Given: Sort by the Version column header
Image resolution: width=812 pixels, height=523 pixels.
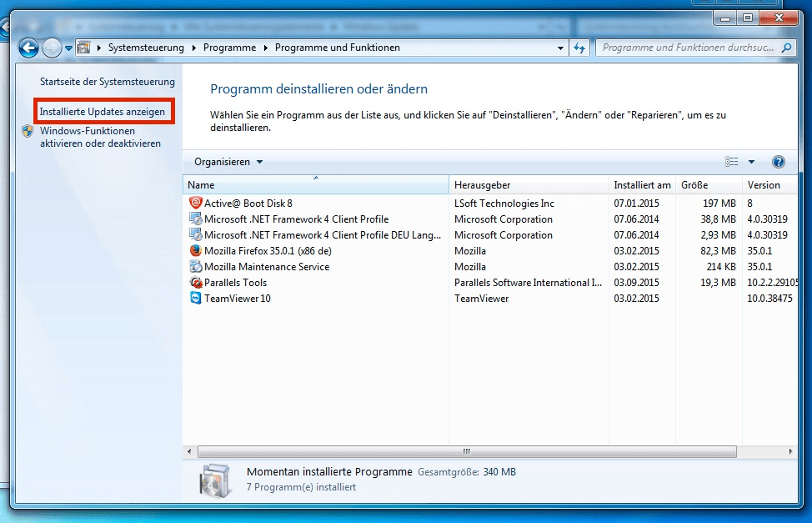Looking at the screenshot, I should pyautogui.click(x=769, y=185).
